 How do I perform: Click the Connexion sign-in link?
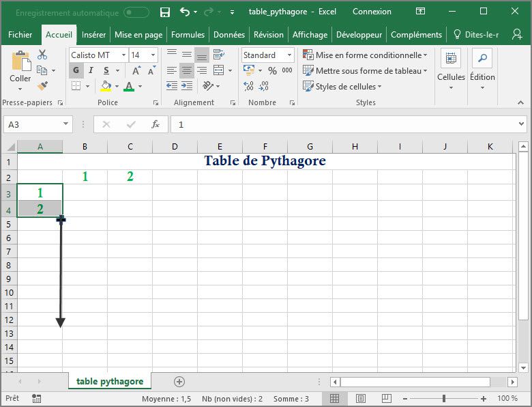pos(372,12)
